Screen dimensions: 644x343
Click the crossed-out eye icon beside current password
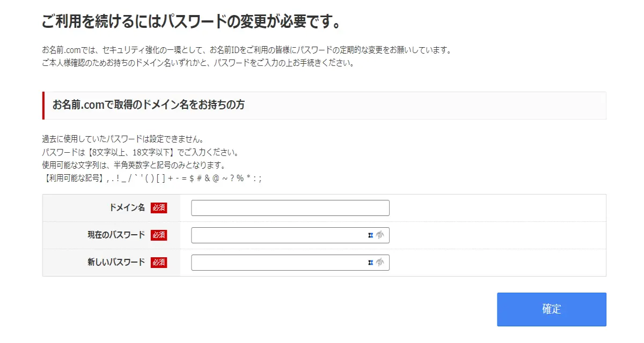click(380, 235)
